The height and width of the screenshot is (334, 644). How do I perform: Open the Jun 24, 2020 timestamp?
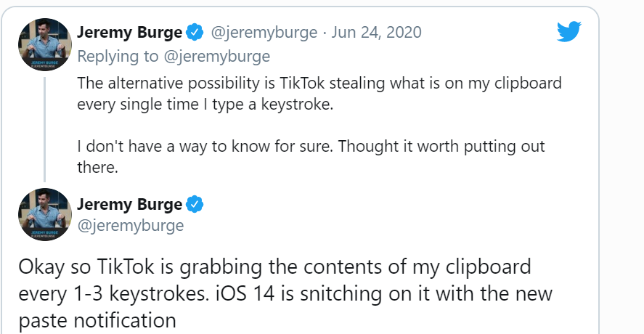(x=376, y=33)
